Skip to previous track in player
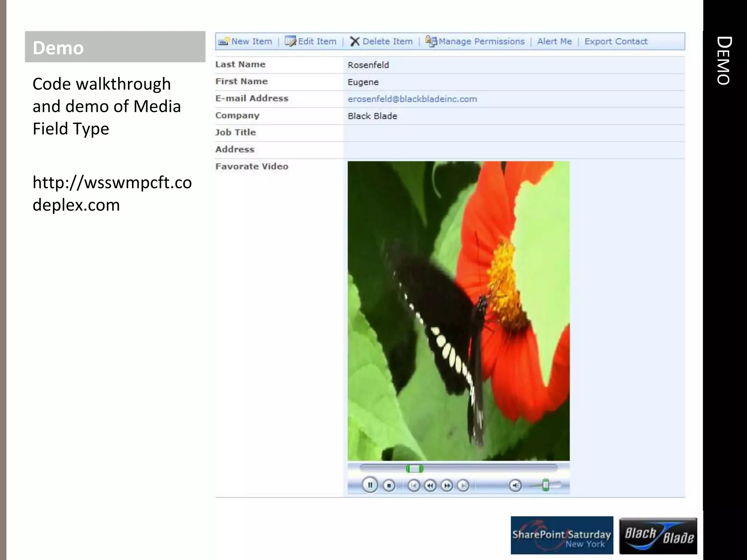This screenshot has width=747, height=560. [x=414, y=486]
